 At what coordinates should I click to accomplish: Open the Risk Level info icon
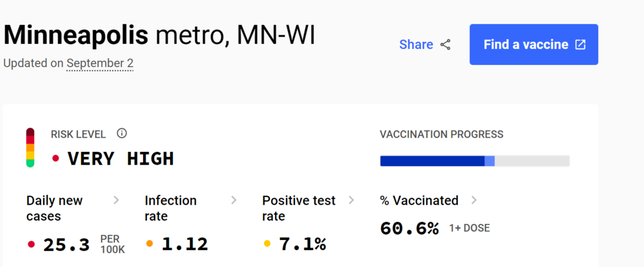(x=122, y=133)
